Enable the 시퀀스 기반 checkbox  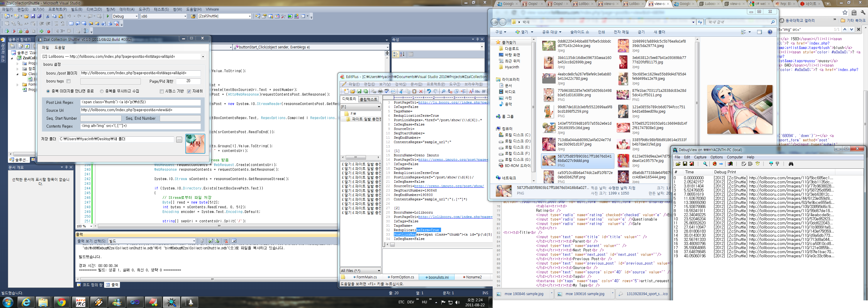(162, 91)
